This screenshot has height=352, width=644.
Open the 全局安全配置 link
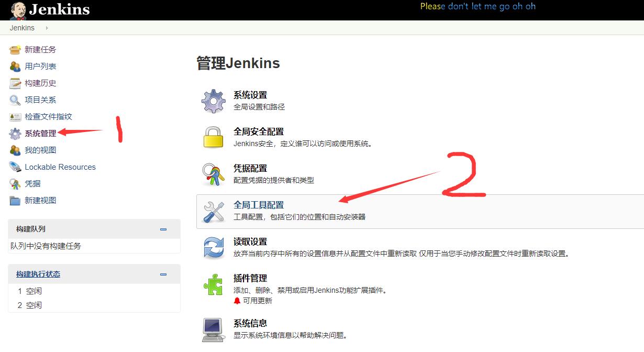click(x=259, y=132)
